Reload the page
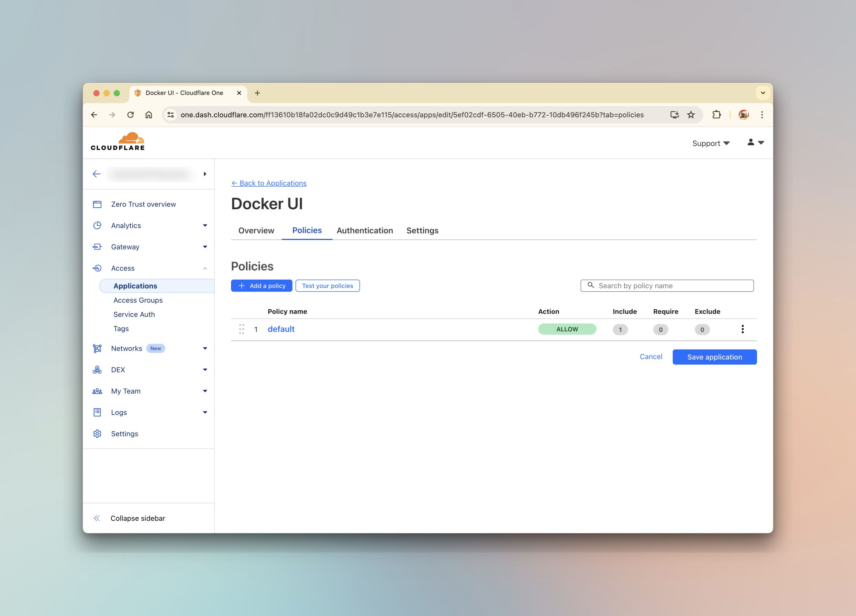856x616 pixels. 131,115
